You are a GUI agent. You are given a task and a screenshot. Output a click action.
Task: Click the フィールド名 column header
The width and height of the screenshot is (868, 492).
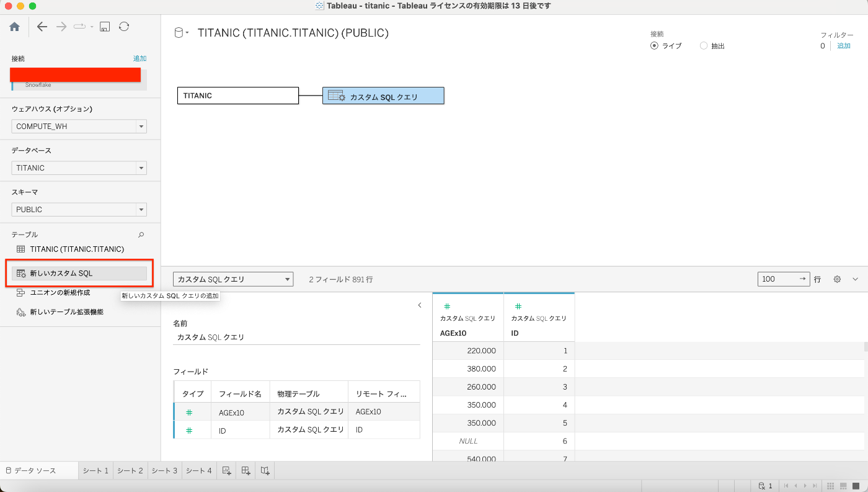(241, 394)
